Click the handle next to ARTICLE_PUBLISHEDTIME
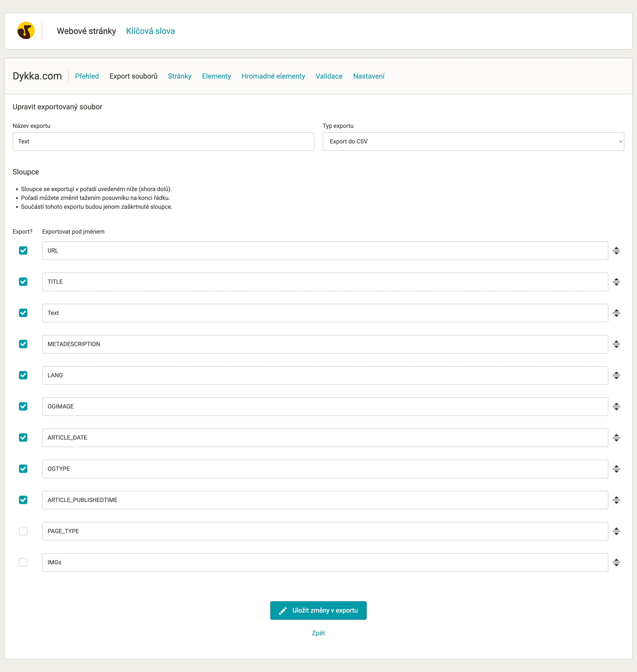637x672 pixels. tap(616, 500)
